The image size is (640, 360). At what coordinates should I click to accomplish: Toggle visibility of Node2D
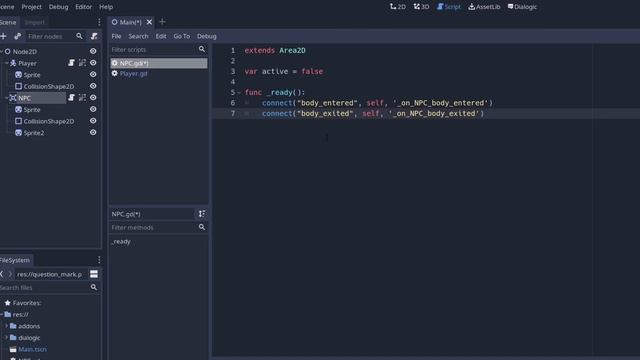coord(93,51)
